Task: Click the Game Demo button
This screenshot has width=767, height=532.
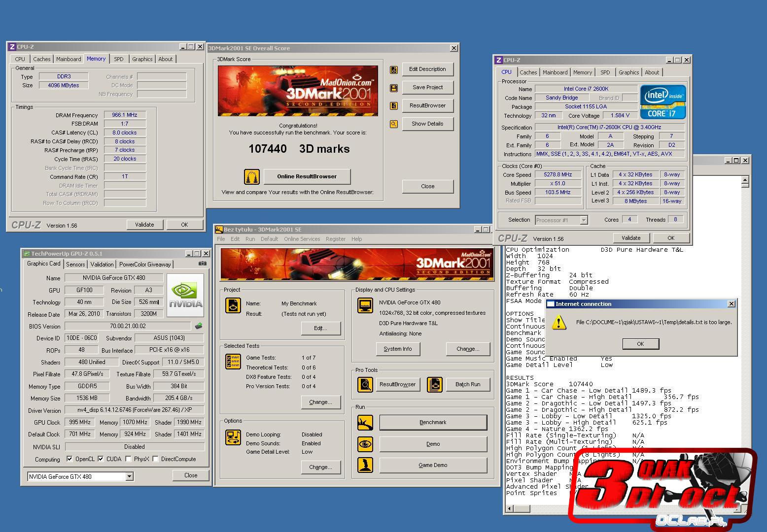Action: 433,465
